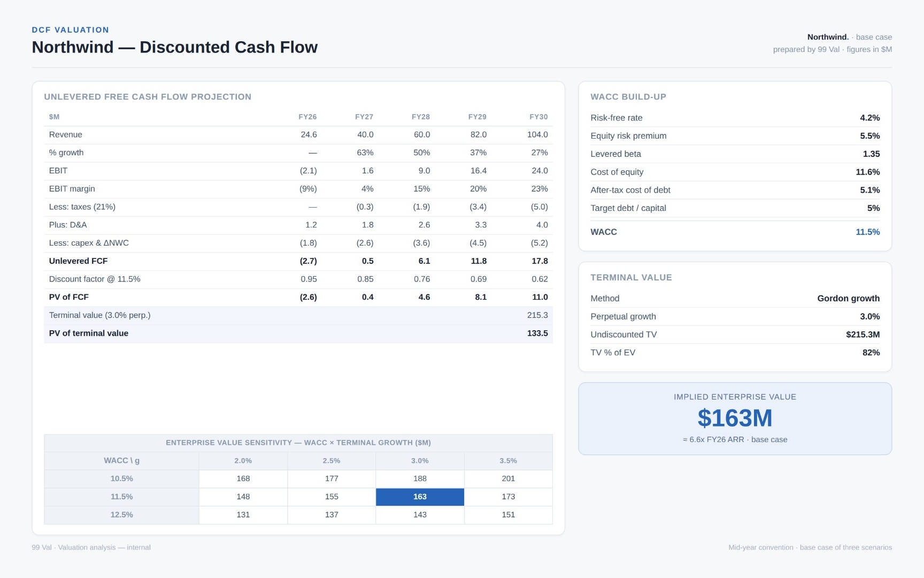
Task: Select FY28 discount factor 0.76
Action: pyautogui.click(x=422, y=279)
